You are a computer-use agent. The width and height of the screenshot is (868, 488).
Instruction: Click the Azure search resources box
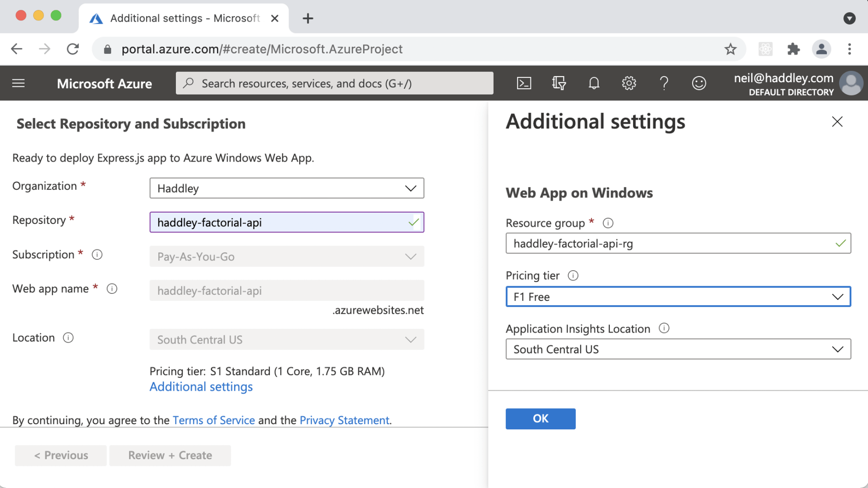pos(335,83)
